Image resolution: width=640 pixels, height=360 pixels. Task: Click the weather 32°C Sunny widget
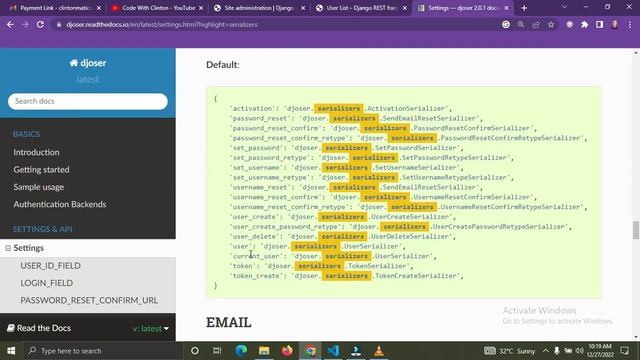pyautogui.click(x=510, y=351)
